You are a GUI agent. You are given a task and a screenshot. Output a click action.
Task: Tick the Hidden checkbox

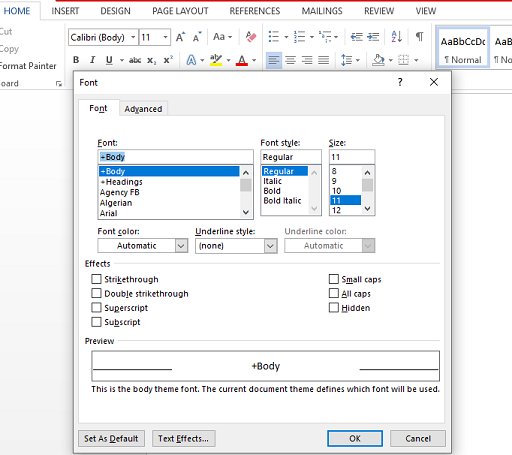click(334, 307)
